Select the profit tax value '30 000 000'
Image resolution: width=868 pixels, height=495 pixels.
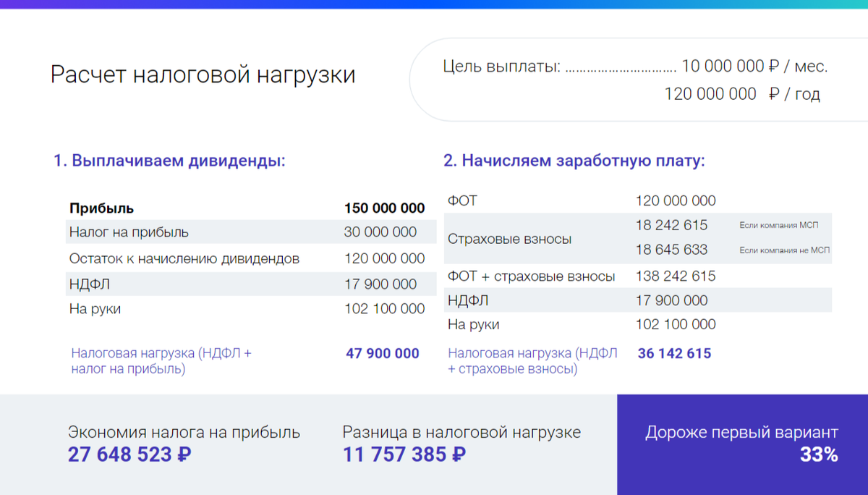coord(380,232)
